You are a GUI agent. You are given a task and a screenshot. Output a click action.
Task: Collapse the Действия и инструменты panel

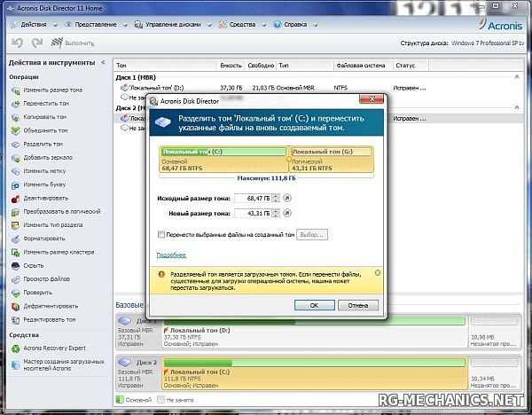click(103, 62)
